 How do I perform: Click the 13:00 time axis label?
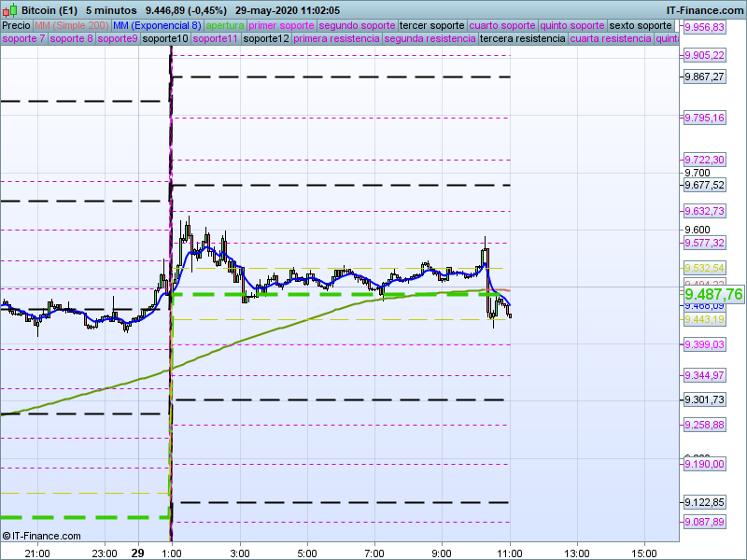(577, 553)
